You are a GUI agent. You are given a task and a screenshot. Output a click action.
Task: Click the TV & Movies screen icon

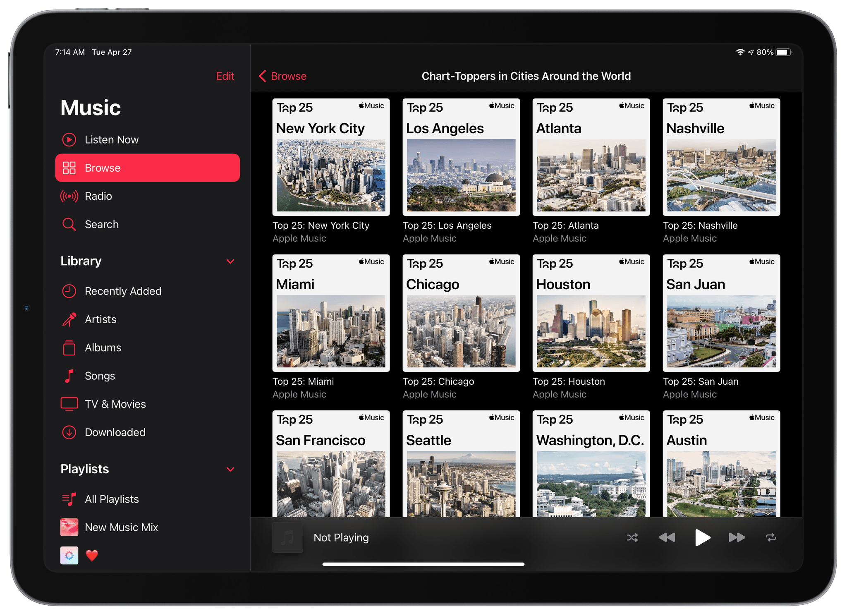tap(69, 404)
